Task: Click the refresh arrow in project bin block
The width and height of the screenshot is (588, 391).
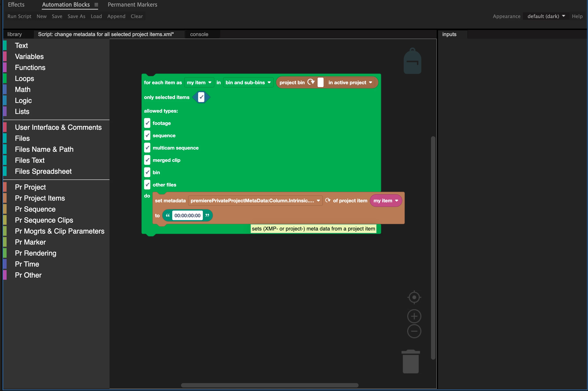Action: point(311,82)
